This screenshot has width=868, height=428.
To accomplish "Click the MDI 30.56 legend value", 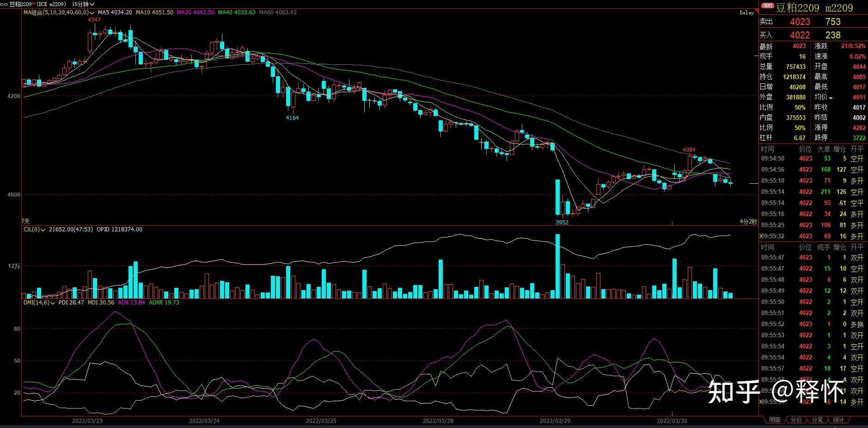I will coord(101,303).
